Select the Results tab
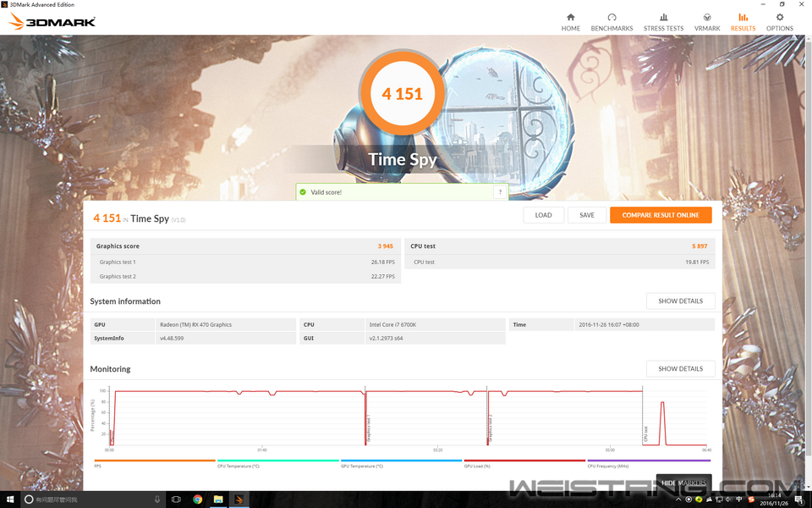812x508 pixels. pyautogui.click(x=743, y=22)
